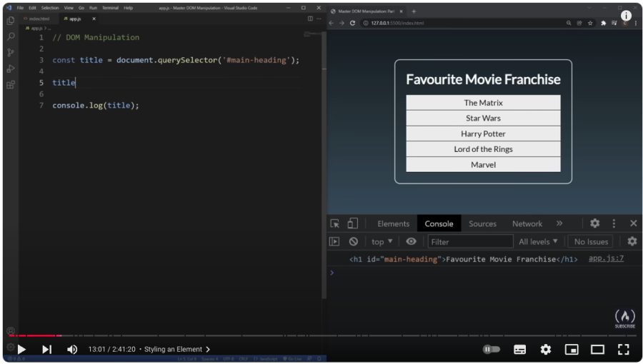Skip to the next video
Viewport: 643px width, 364px height.
(x=46, y=349)
